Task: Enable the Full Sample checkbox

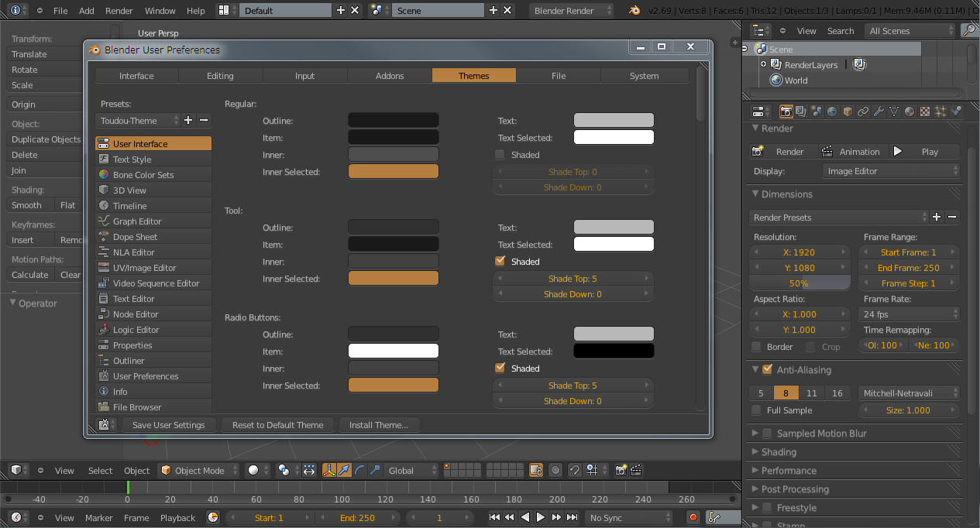Action: [757, 410]
